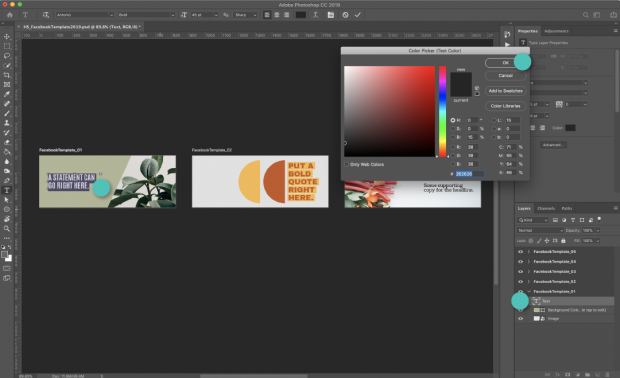Select the Move tool
Screen dimensions: 620x378
click(7, 36)
